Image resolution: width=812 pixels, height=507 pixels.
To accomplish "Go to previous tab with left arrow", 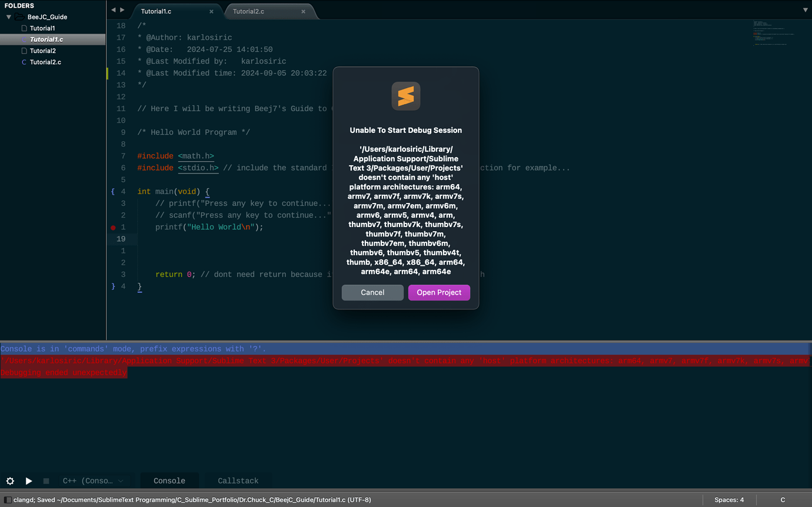I will pos(114,10).
